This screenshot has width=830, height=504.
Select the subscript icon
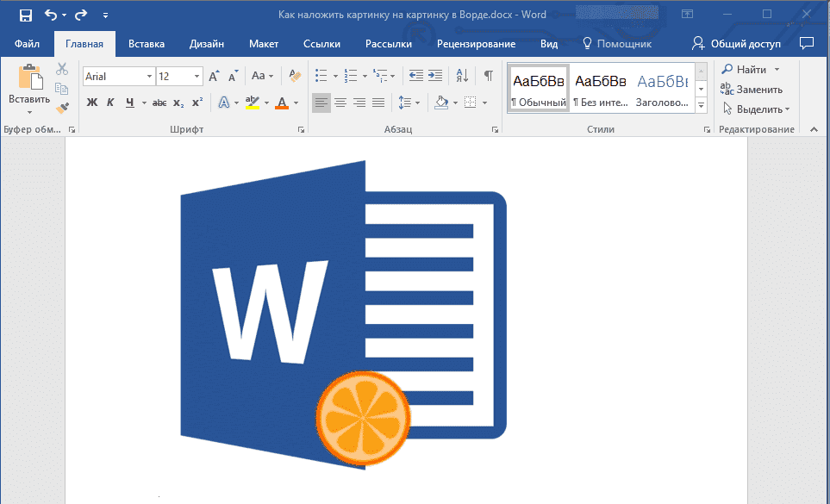pos(178,102)
